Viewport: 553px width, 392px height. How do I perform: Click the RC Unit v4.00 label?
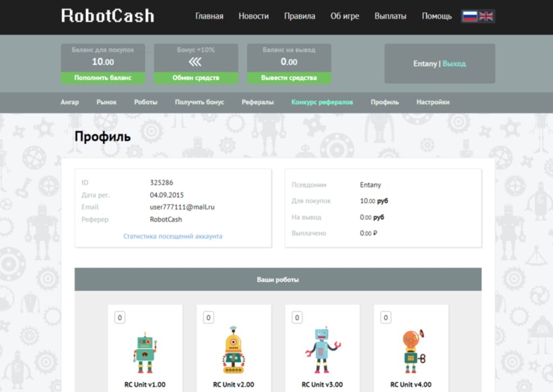point(411,384)
